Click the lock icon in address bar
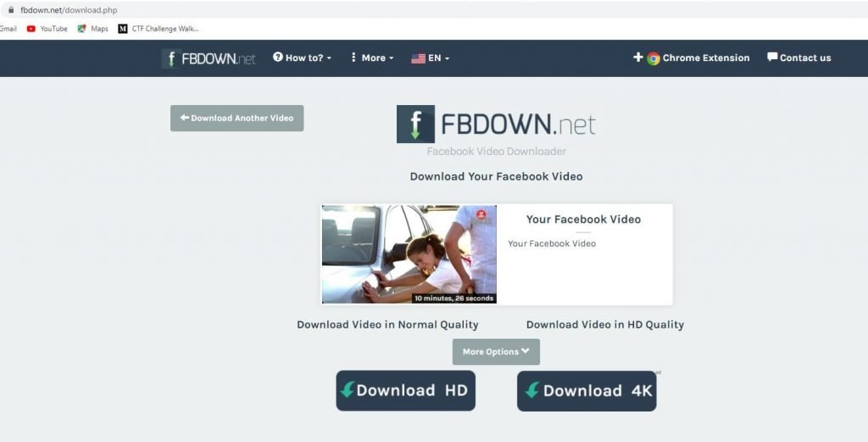 (10, 10)
